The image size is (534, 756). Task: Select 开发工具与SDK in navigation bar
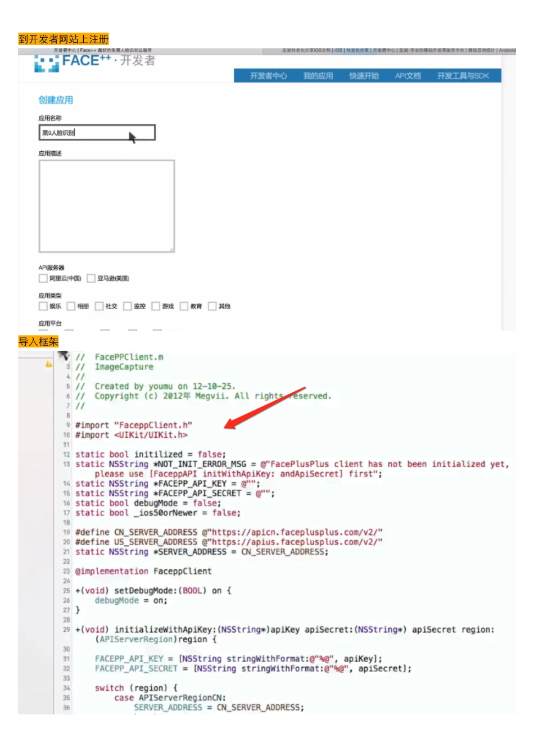(x=463, y=76)
